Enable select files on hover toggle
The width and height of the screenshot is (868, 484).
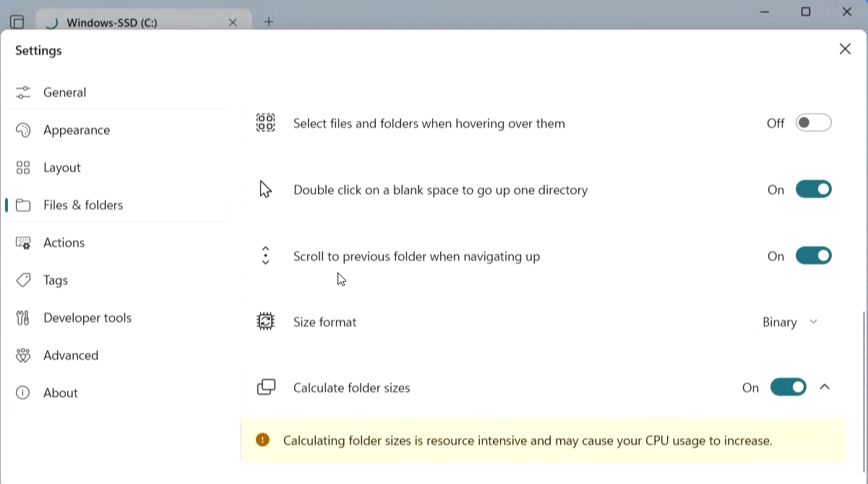pos(813,123)
